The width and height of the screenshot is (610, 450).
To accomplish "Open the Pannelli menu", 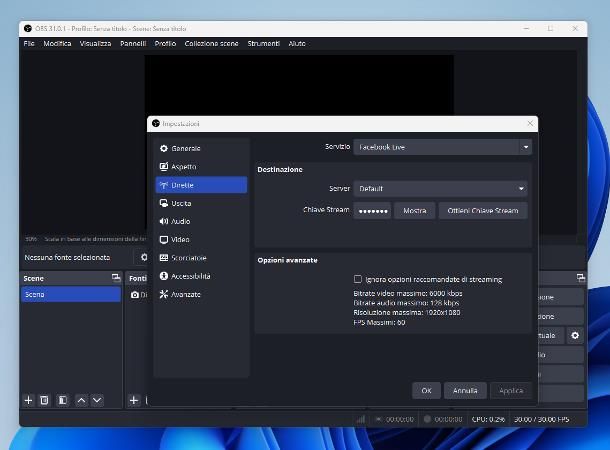I will pyautogui.click(x=133, y=44).
